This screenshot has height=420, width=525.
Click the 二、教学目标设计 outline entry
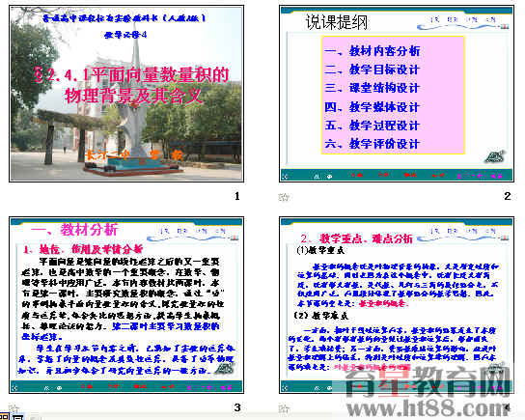pyautogui.click(x=373, y=70)
